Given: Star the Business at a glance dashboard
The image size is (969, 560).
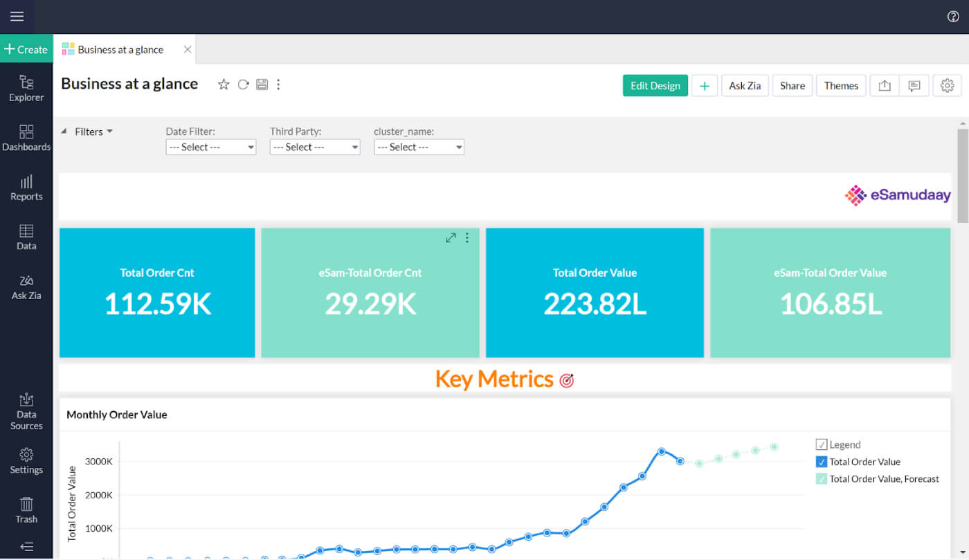Looking at the screenshot, I should pyautogui.click(x=224, y=84).
